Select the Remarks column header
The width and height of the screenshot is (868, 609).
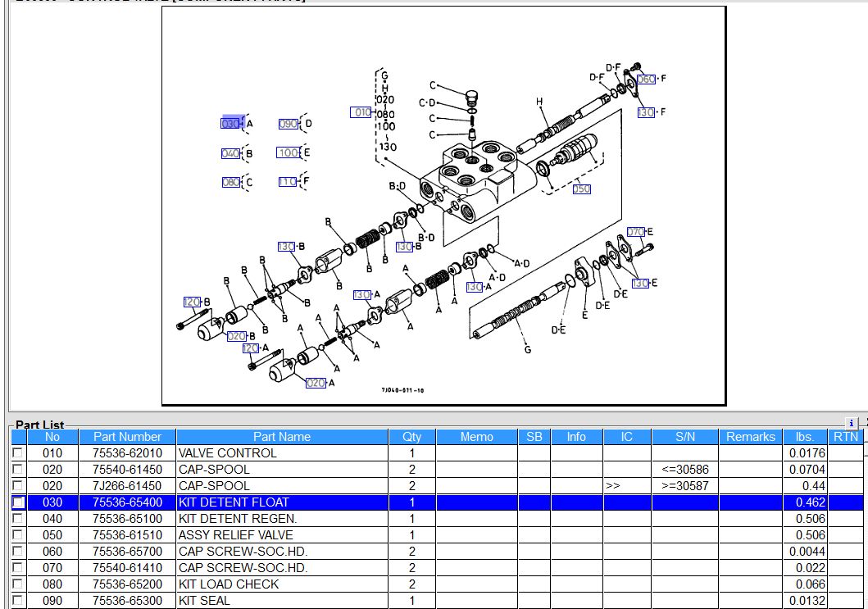coord(750,437)
